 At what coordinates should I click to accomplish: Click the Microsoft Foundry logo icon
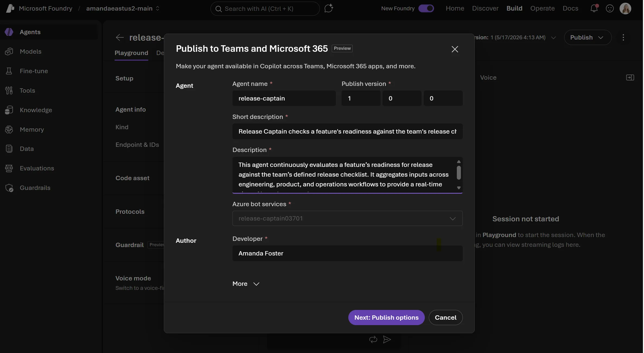pyautogui.click(x=10, y=8)
